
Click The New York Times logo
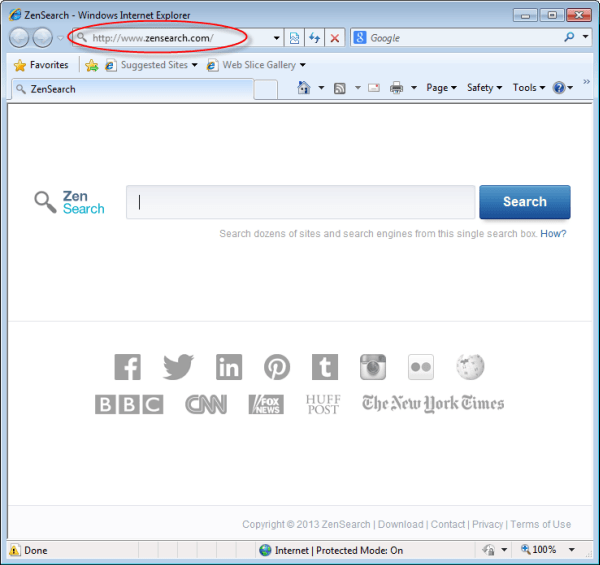[433, 404]
